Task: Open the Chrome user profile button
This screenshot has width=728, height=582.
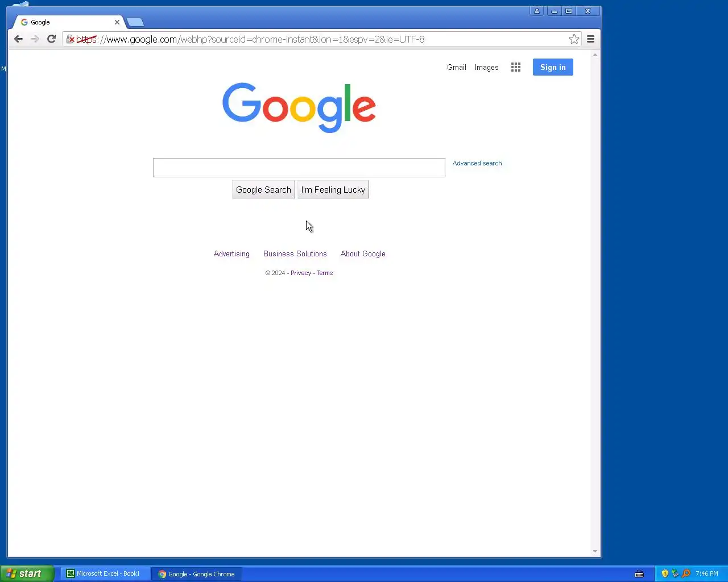Action: pyautogui.click(x=536, y=11)
